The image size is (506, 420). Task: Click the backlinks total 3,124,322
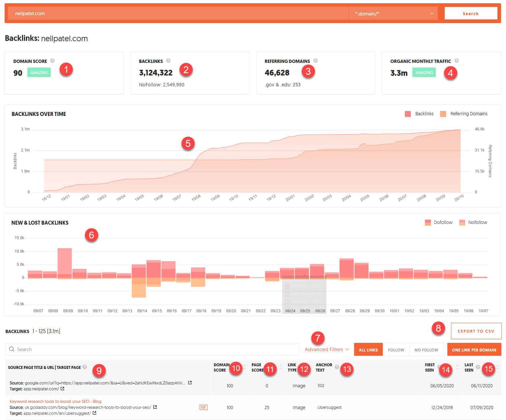(156, 73)
